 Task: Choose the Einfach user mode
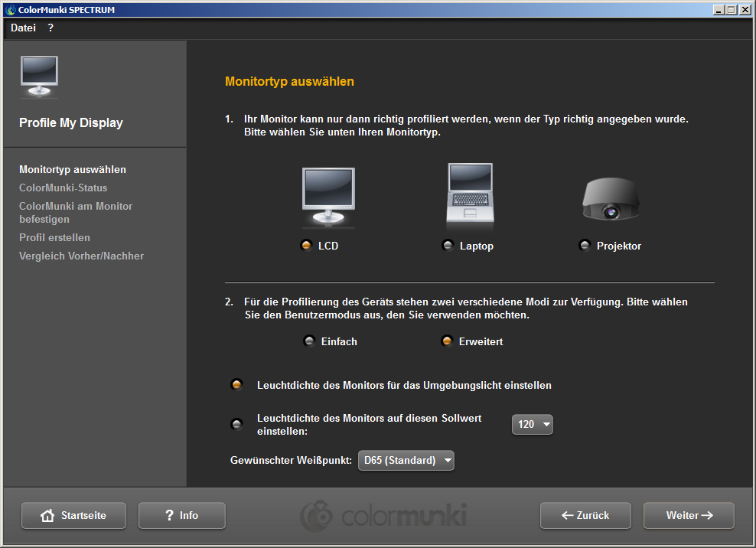[309, 341]
